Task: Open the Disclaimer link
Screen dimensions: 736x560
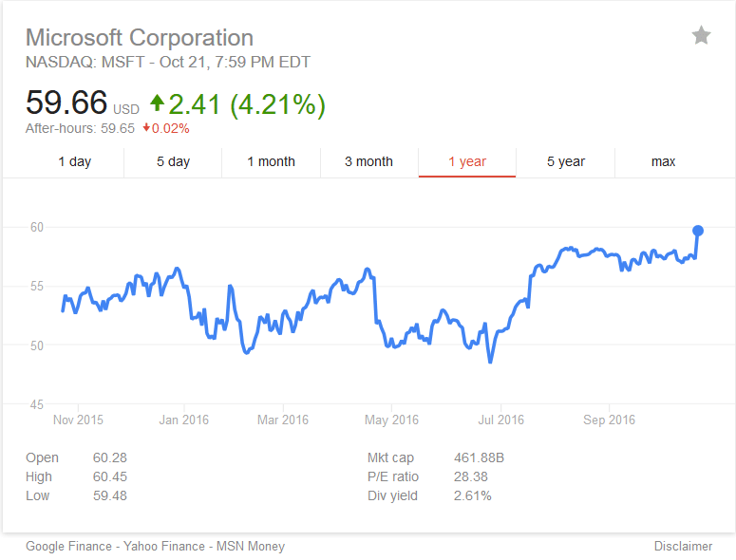Action: tap(683, 547)
